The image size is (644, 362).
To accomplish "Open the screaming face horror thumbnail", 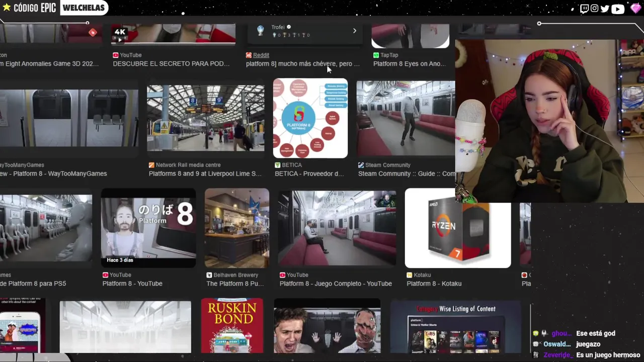I will (x=327, y=326).
